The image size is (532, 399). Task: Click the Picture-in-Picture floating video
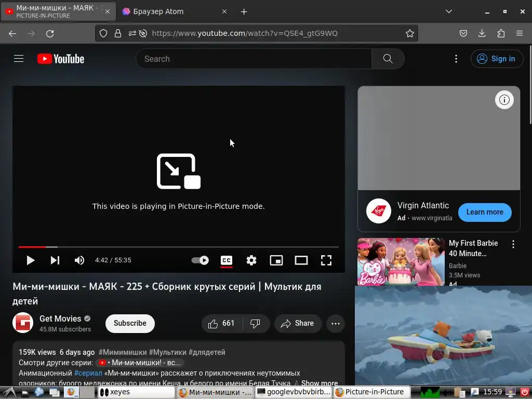coord(443,336)
